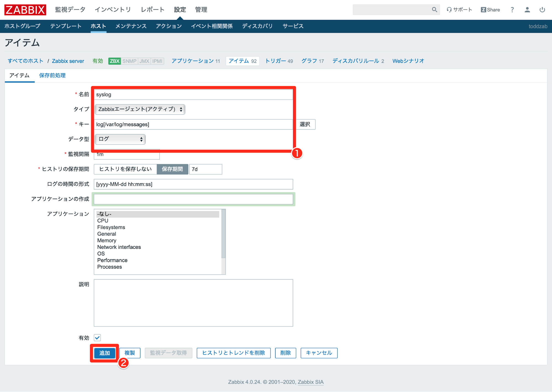The height and width of the screenshot is (392, 552).
Task: Open トリガー 49 link
Action: click(279, 61)
